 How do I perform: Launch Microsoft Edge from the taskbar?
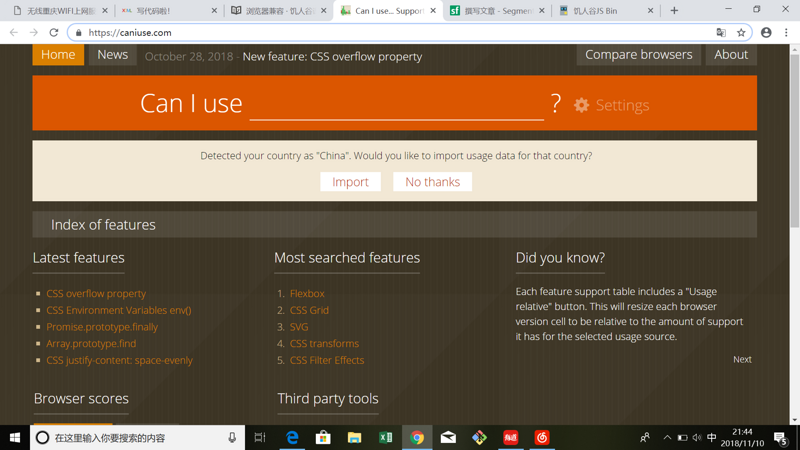pos(292,438)
